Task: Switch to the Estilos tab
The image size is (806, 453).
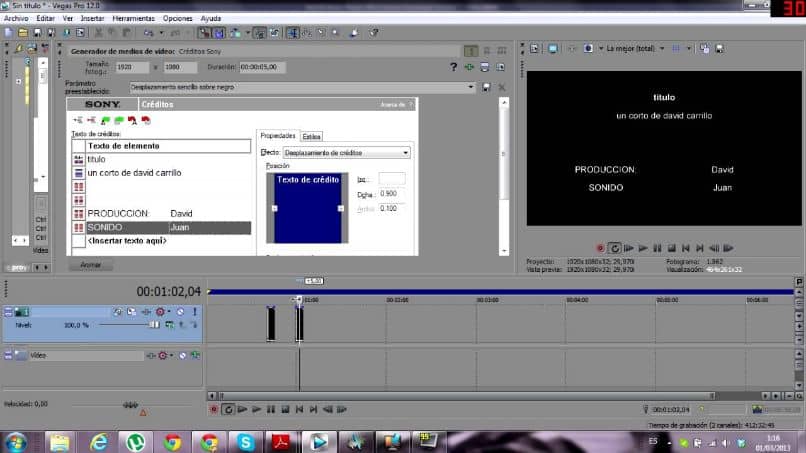Action: [x=312, y=136]
